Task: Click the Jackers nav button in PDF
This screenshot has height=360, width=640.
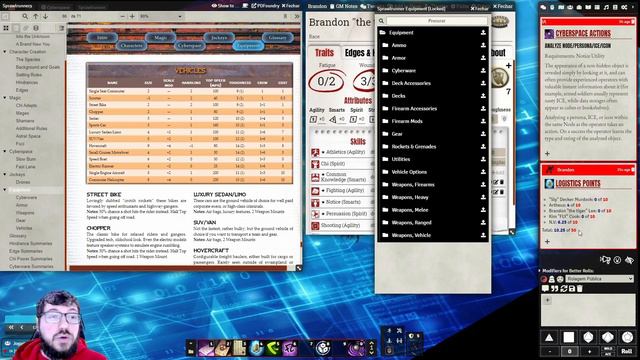Action: 219,38
